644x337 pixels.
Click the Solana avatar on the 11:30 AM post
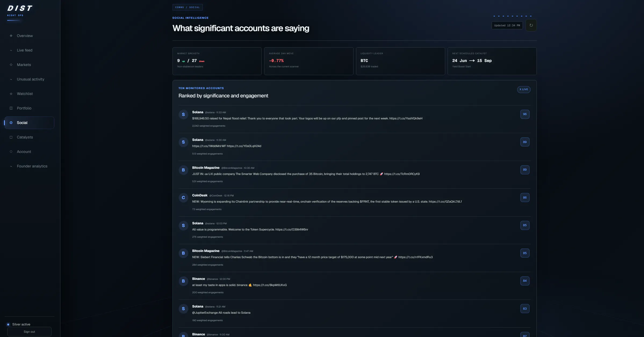click(183, 142)
